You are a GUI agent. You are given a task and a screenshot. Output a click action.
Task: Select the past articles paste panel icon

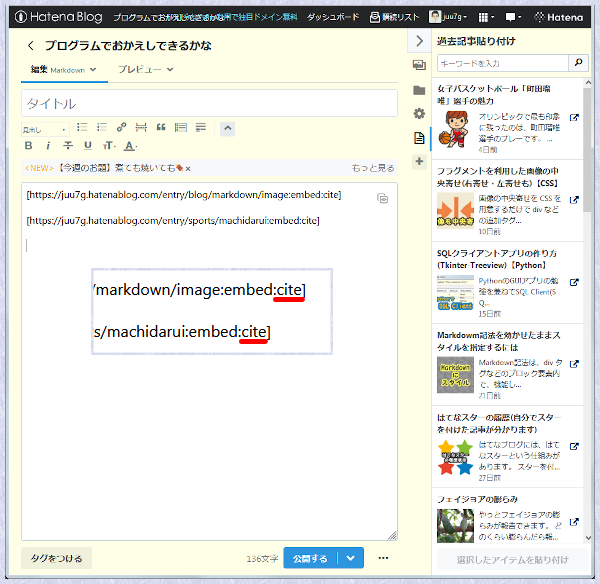tap(419, 138)
